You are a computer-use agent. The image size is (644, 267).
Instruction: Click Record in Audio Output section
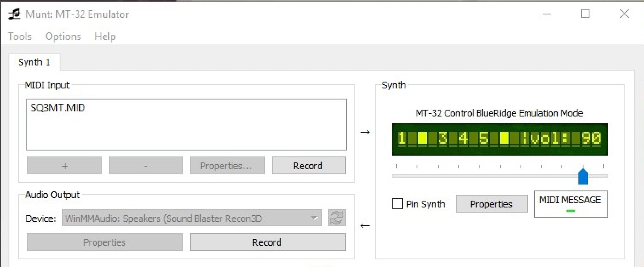(x=267, y=242)
